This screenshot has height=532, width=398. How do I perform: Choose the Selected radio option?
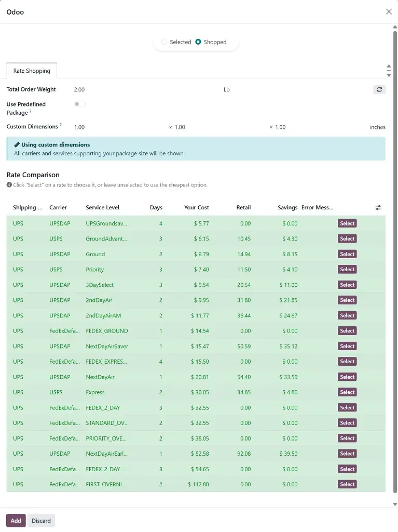pos(164,42)
